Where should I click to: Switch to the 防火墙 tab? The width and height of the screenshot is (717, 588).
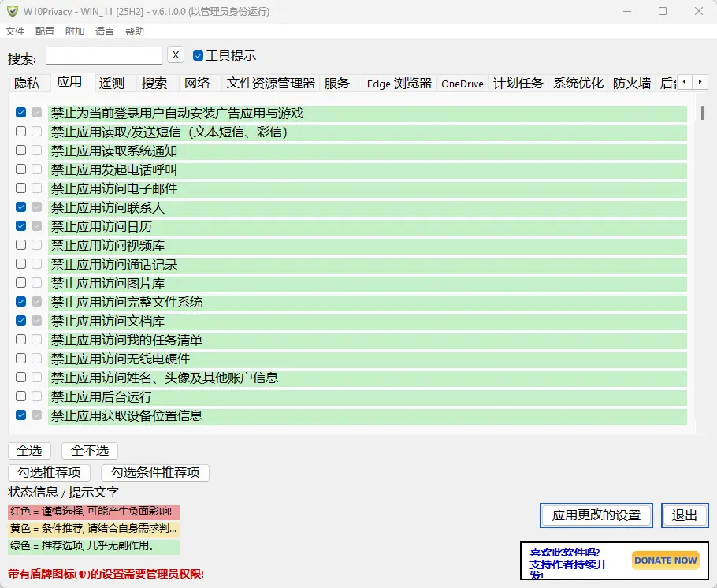coord(632,84)
